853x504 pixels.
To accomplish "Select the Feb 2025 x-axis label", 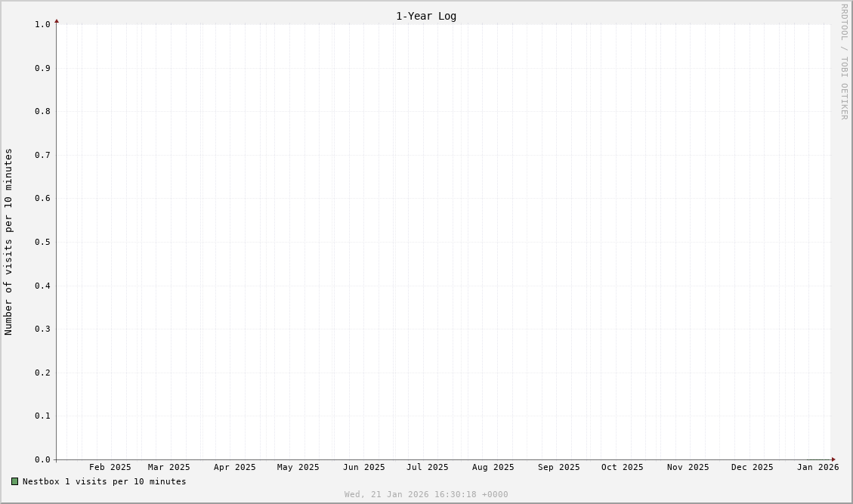I will click(x=110, y=467).
